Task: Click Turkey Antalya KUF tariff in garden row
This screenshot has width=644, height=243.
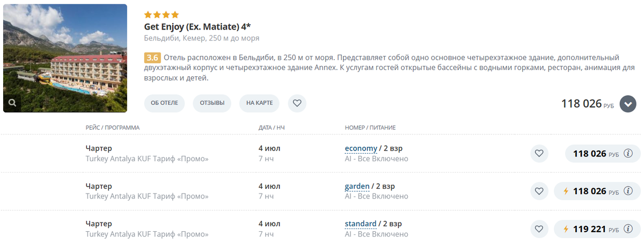Action: [x=147, y=197]
